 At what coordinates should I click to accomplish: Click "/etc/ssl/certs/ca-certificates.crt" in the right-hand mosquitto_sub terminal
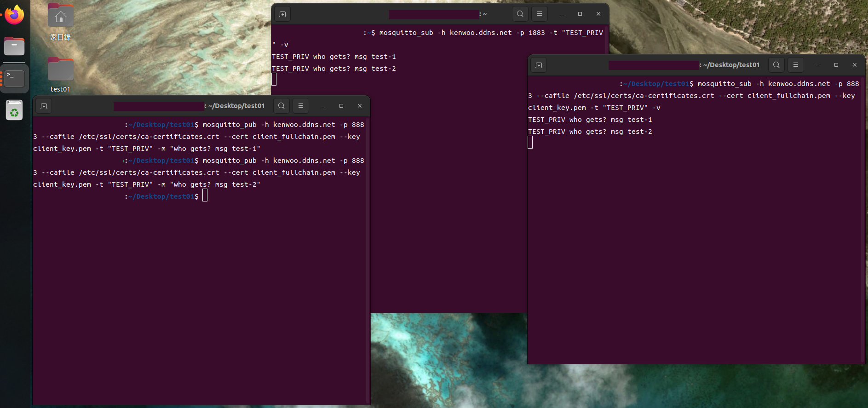click(x=644, y=96)
